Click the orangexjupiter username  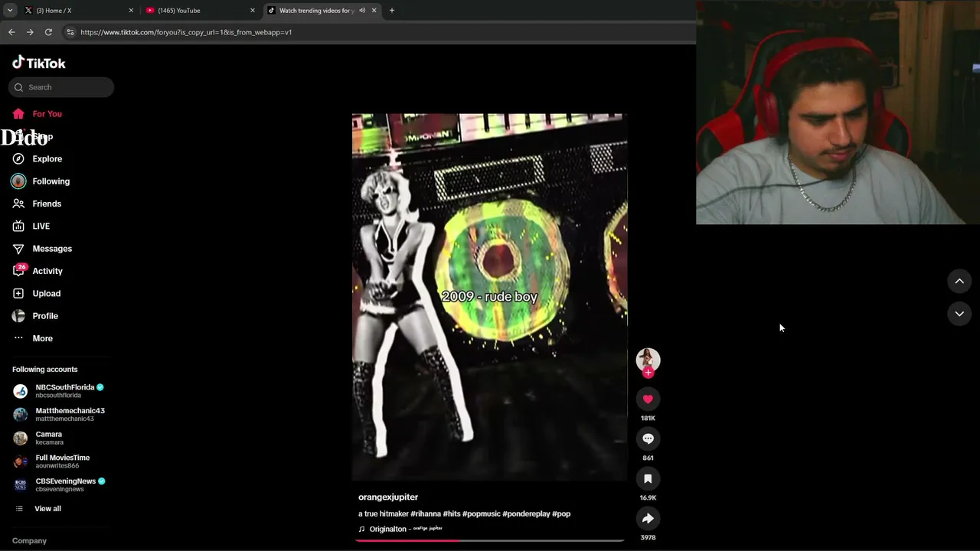(388, 497)
